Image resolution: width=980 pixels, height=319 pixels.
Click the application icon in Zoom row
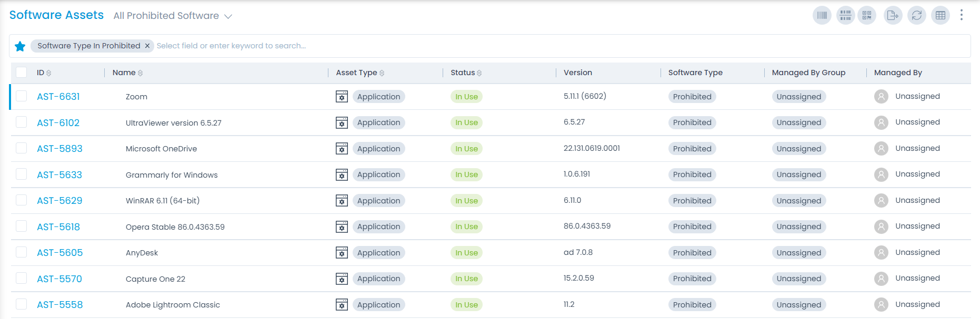(x=342, y=97)
